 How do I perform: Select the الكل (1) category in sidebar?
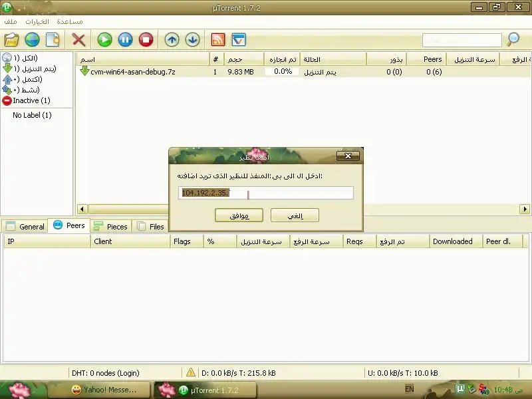click(x=21, y=58)
